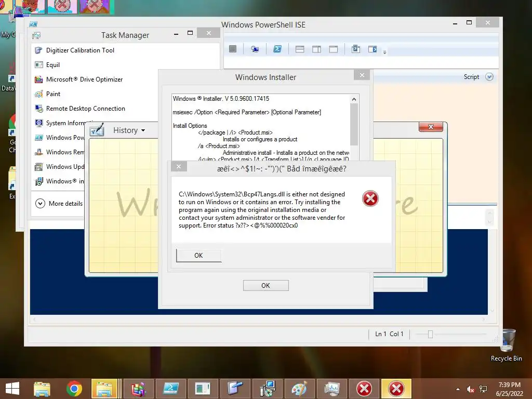
Task: Switch to the pen tablet taskbar button
Action: [235, 389]
